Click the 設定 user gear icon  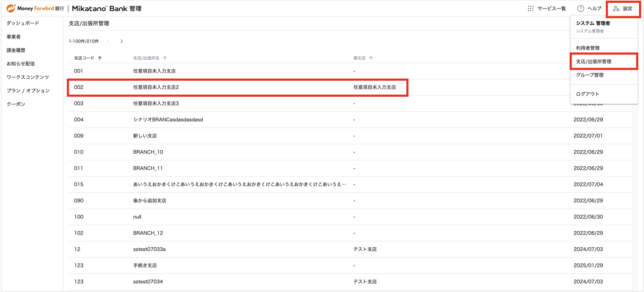616,9
